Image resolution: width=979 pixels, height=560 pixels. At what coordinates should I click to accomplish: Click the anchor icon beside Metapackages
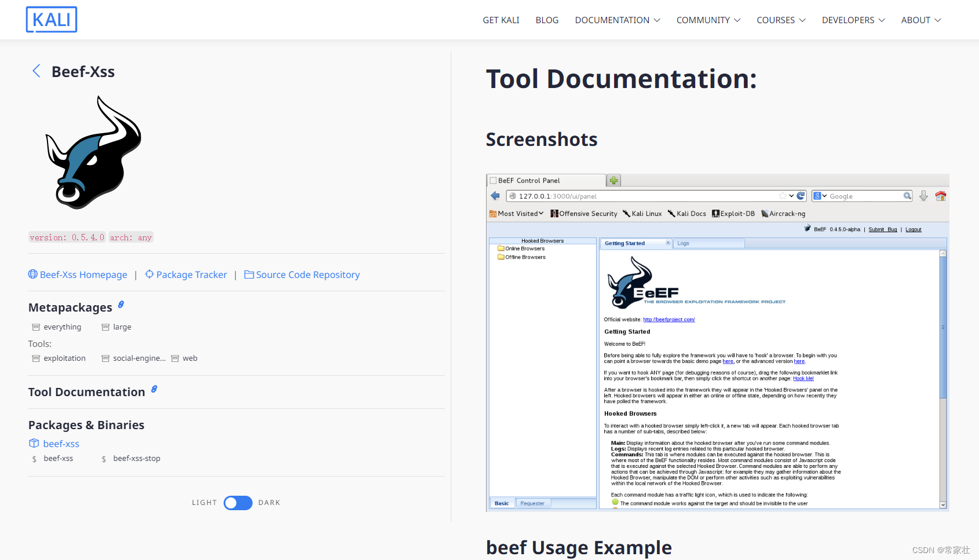[121, 305]
